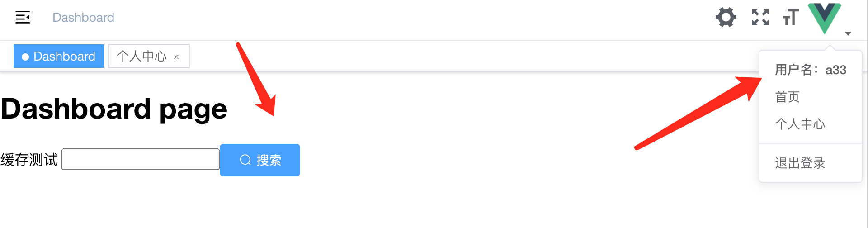The image size is (868, 228).
Task: Open the 个人中心 tab in the tab bar
Action: point(142,57)
